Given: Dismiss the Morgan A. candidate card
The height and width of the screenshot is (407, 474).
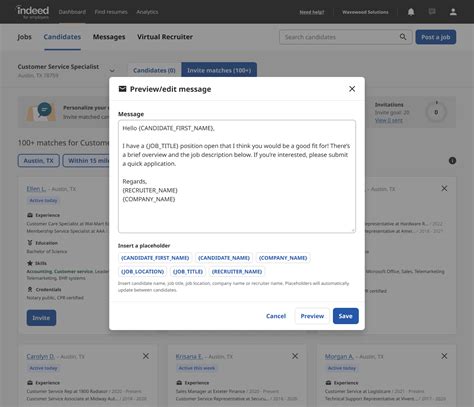Looking at the screenshot, I should point(444,356).
